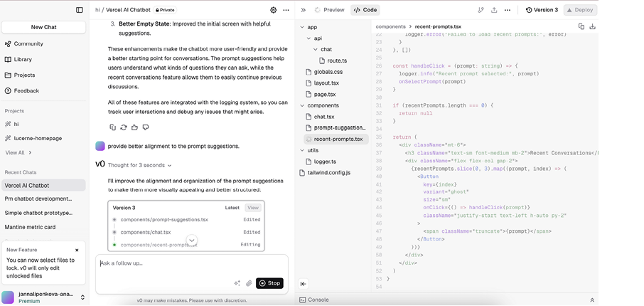The image size is (644, 306).
Task: Open logger.ts file
Action: [321, 162]
